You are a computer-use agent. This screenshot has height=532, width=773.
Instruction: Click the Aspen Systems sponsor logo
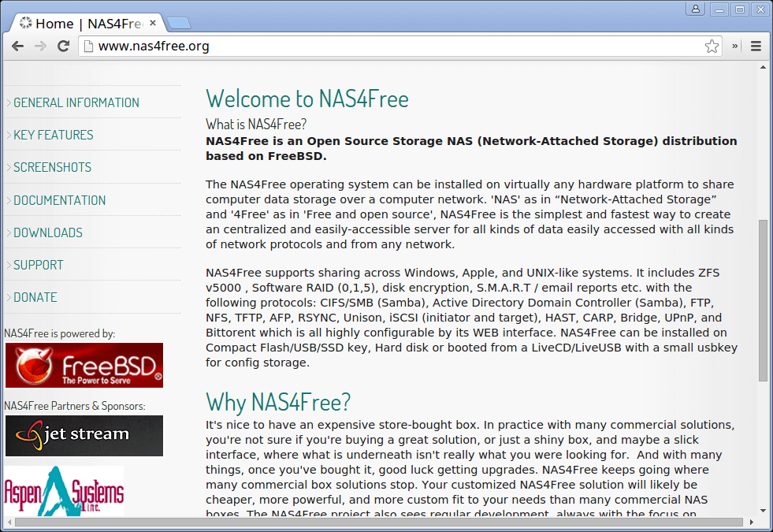tap(64, 490)
